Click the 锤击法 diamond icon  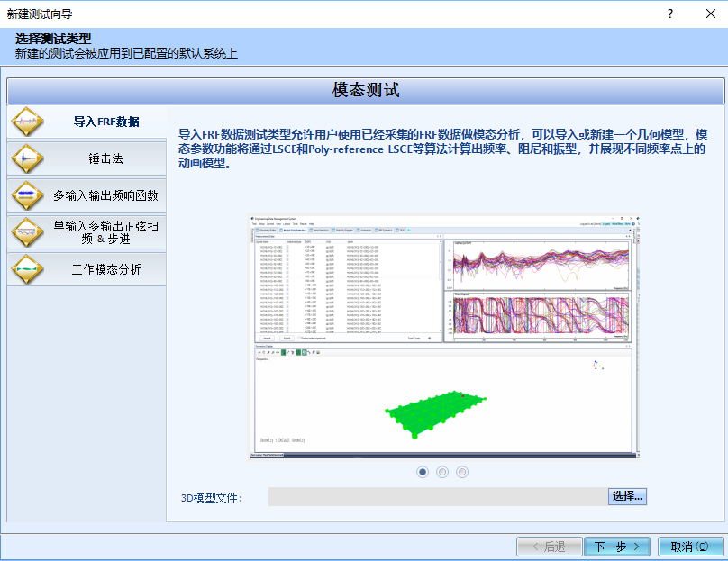27,158
